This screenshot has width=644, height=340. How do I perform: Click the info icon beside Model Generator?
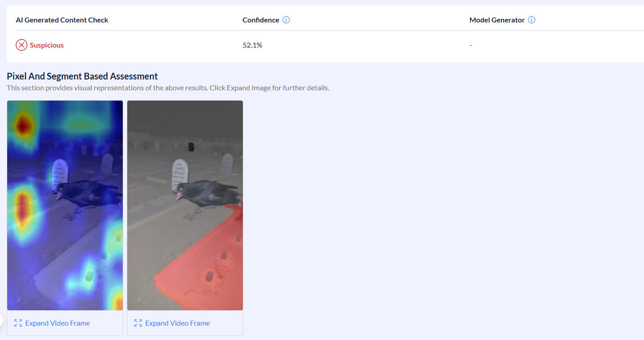coord(532,20)
